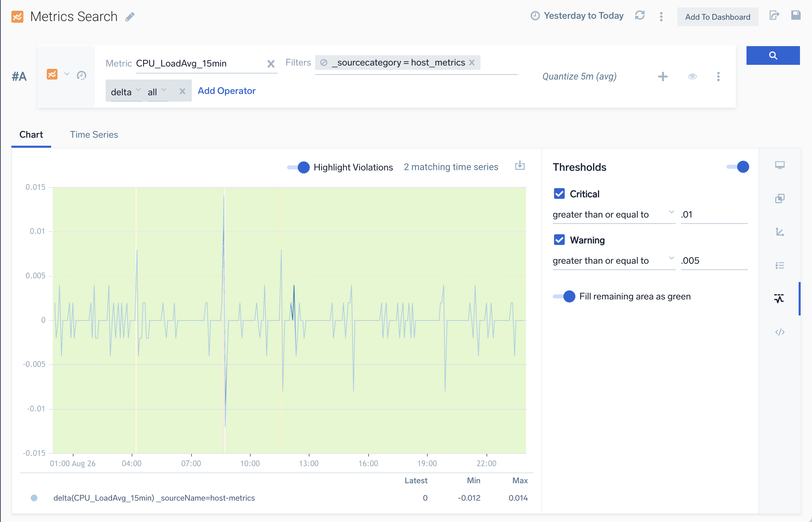812x522 pixels.
Task: Switch to the Time Series tab
Action: pos(94,135)
